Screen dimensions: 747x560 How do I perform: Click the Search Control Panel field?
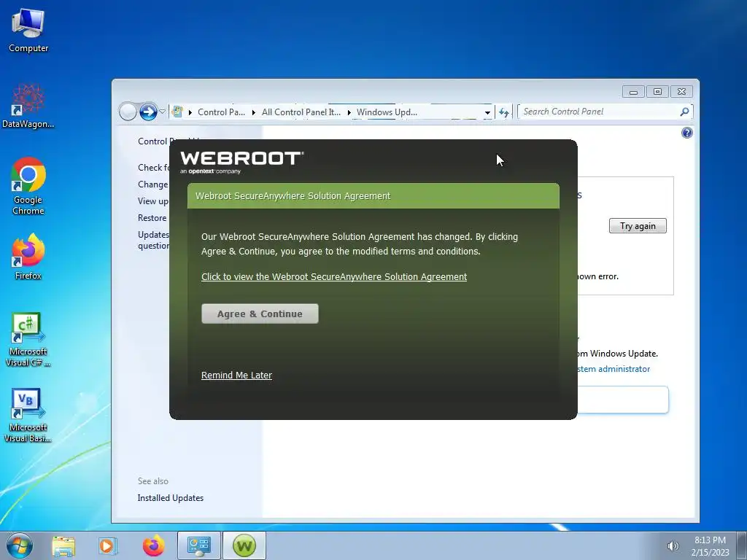coord(605,112)
